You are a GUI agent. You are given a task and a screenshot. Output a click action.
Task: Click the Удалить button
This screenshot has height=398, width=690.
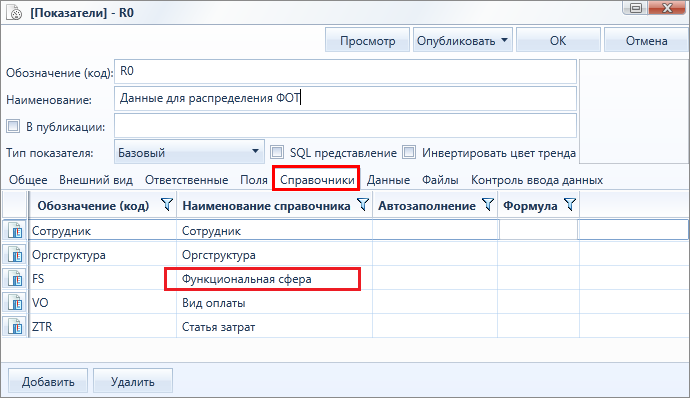(132, 381)
